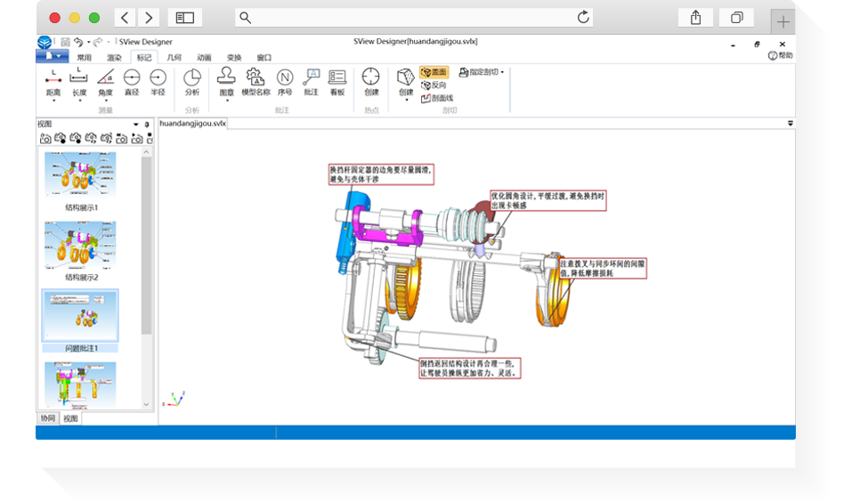Select the 半径 radius measurement tool
868x502 pixels.
(x=158, y=82)
